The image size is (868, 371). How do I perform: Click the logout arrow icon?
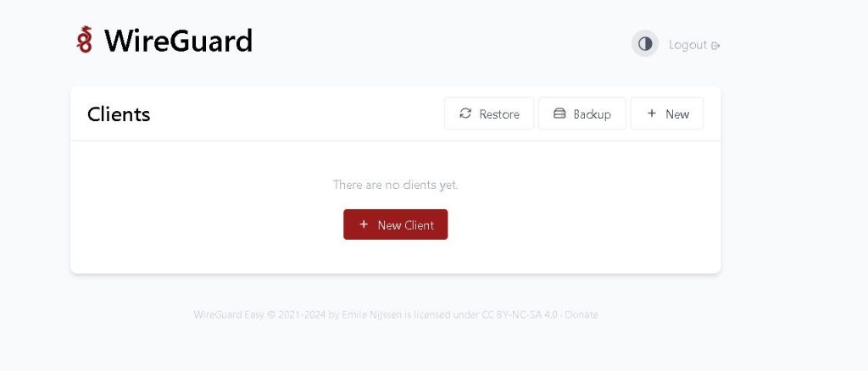coord(715,46)
